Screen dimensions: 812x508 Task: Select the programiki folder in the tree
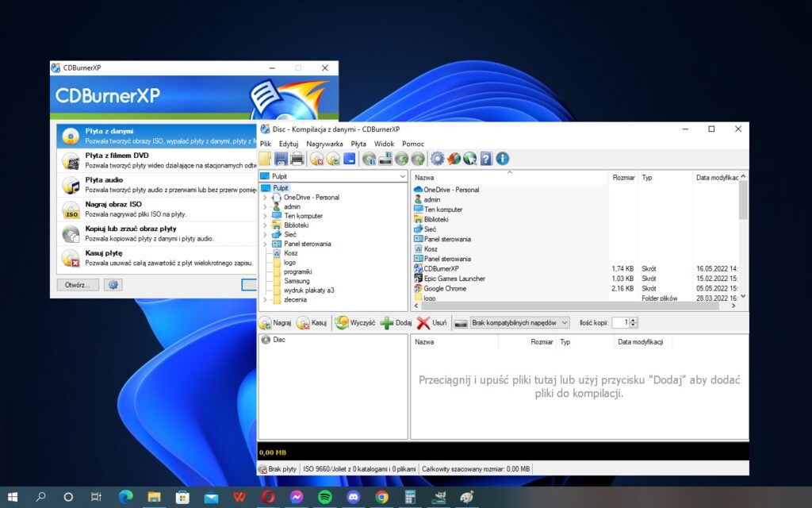coord(298,271)
